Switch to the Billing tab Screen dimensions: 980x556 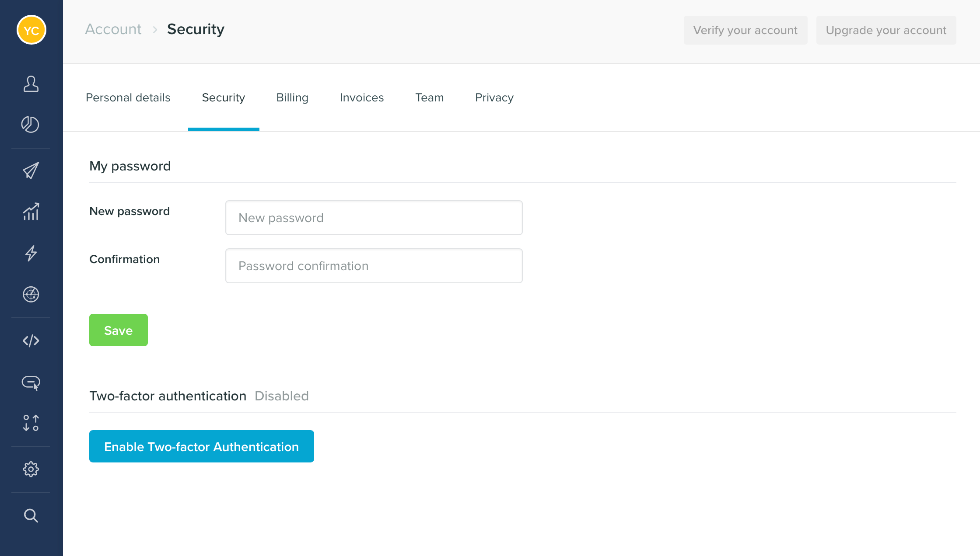click(292, 97)
